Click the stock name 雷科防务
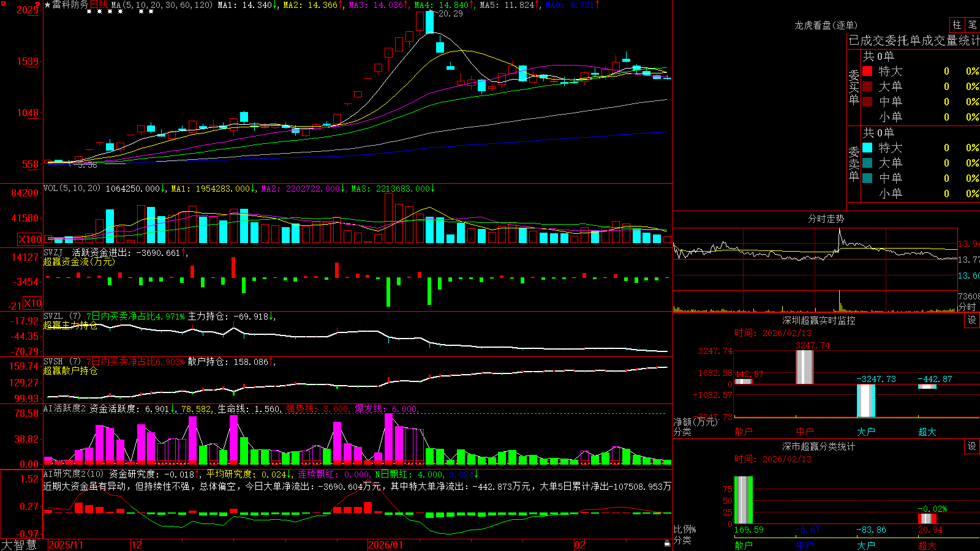This screenshot has height=551, width=980. [x=70, y=5]
